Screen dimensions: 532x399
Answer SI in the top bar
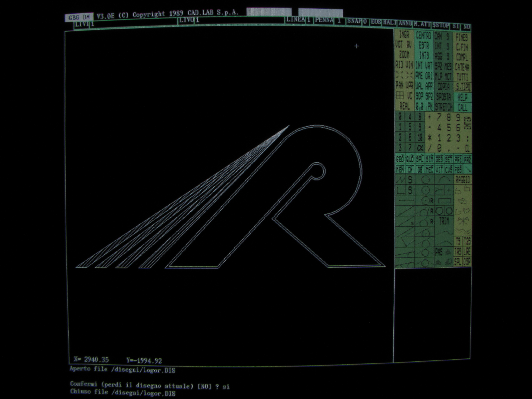click(x=455, y=26)
